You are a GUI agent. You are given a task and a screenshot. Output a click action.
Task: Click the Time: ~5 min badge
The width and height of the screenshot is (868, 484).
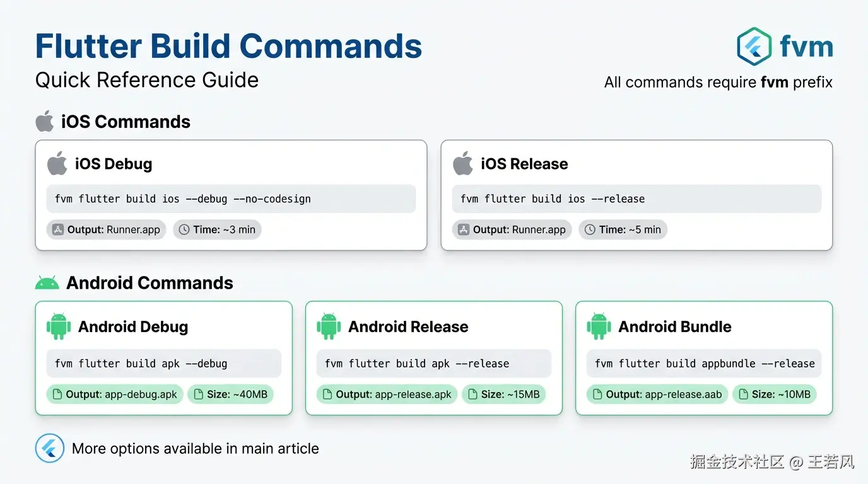point(623,230)
